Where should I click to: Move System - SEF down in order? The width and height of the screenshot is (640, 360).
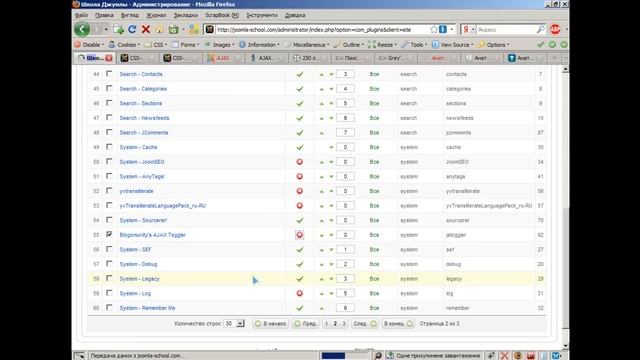(331, 250)
